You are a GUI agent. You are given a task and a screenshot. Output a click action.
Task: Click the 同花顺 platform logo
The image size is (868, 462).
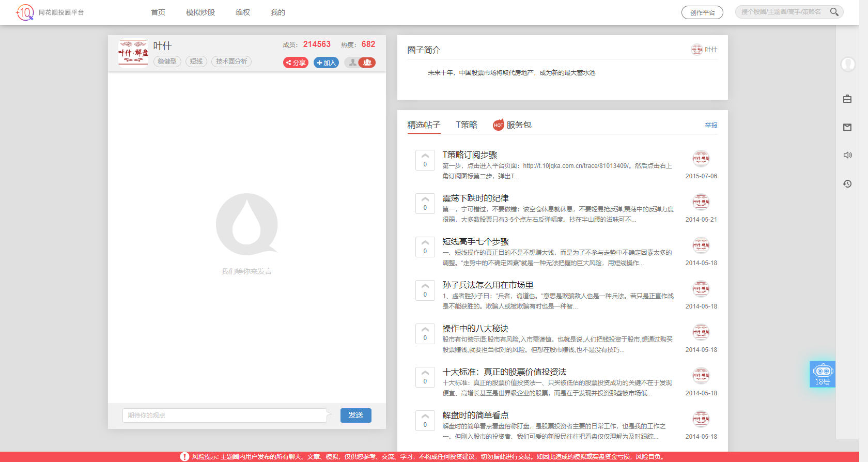click(25, 12)
